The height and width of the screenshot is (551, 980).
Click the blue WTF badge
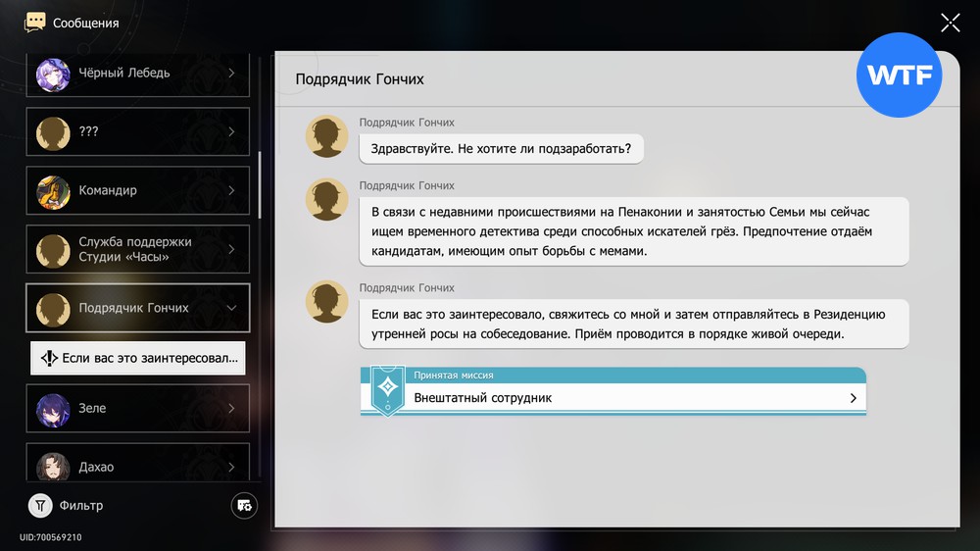[899, 75]
